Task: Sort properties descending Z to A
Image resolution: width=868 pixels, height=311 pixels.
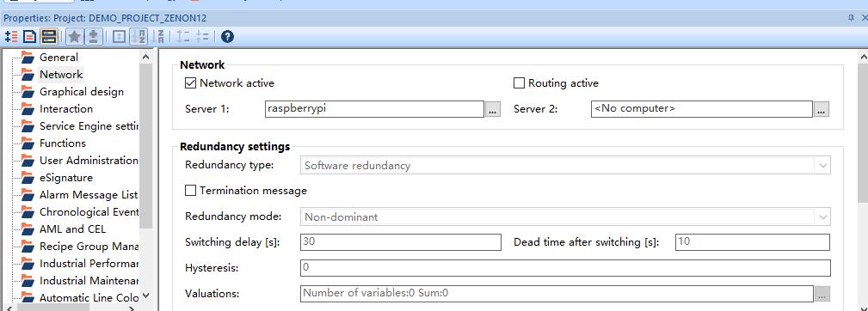Action: coord(158,37)
